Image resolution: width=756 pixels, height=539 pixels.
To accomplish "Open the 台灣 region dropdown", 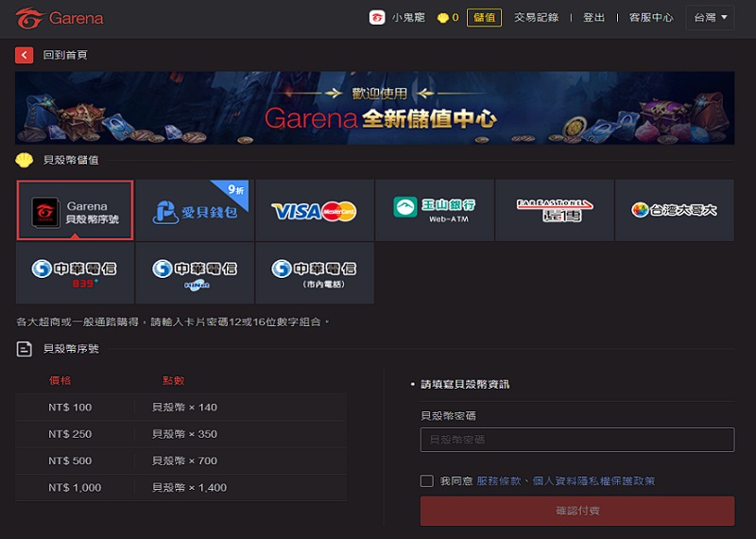I will [x=711, y=18].
